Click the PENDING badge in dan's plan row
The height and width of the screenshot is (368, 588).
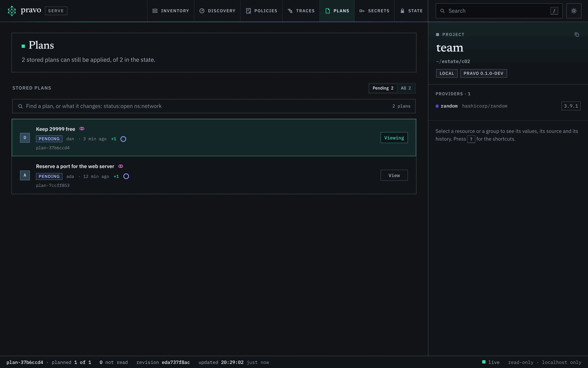pos(49,139)
